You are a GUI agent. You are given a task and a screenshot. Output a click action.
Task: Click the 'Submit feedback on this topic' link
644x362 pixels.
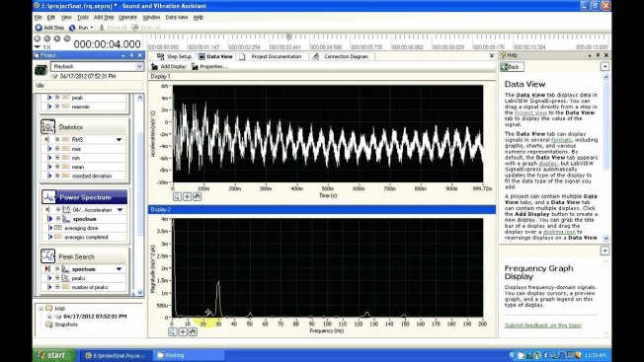(543, 326)
